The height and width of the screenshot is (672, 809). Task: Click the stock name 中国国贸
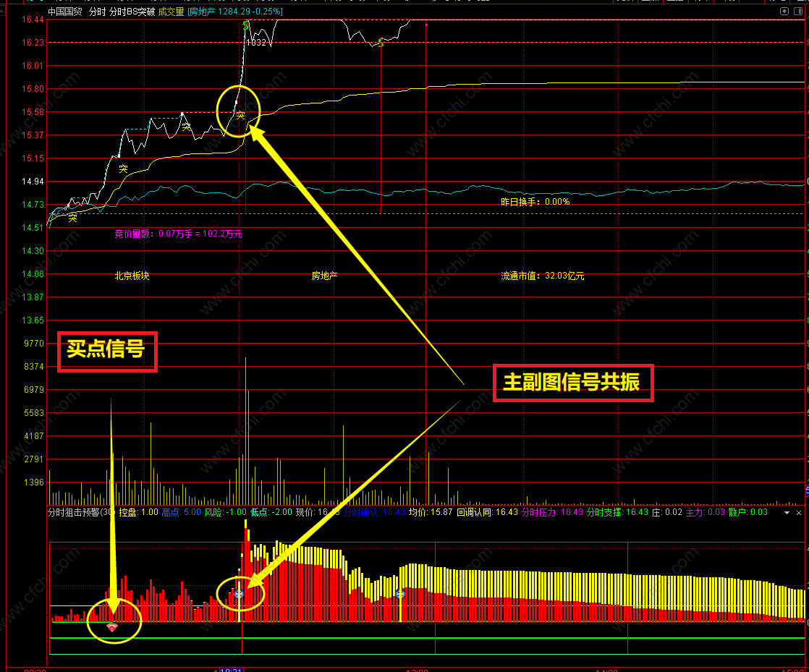point(65,12)
